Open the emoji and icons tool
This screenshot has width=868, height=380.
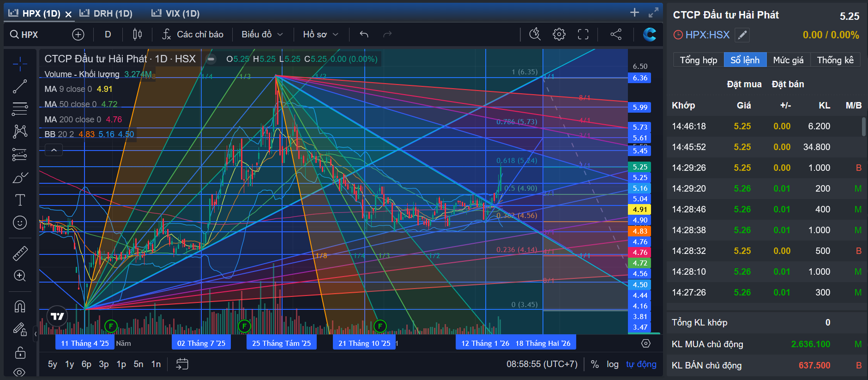20,223
